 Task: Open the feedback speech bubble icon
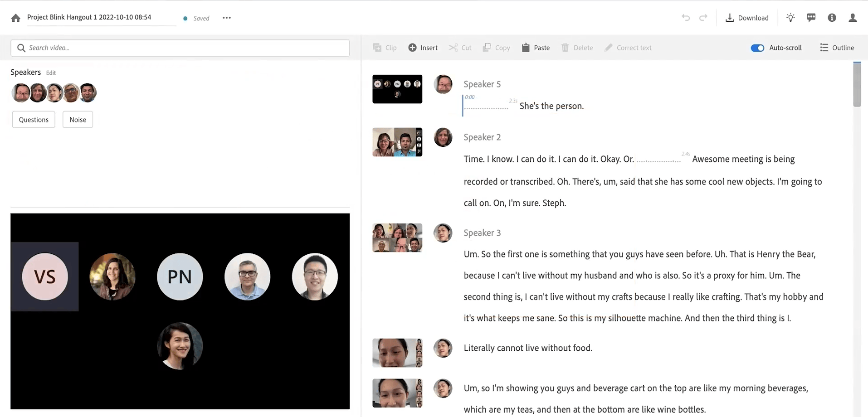point(811,18)
